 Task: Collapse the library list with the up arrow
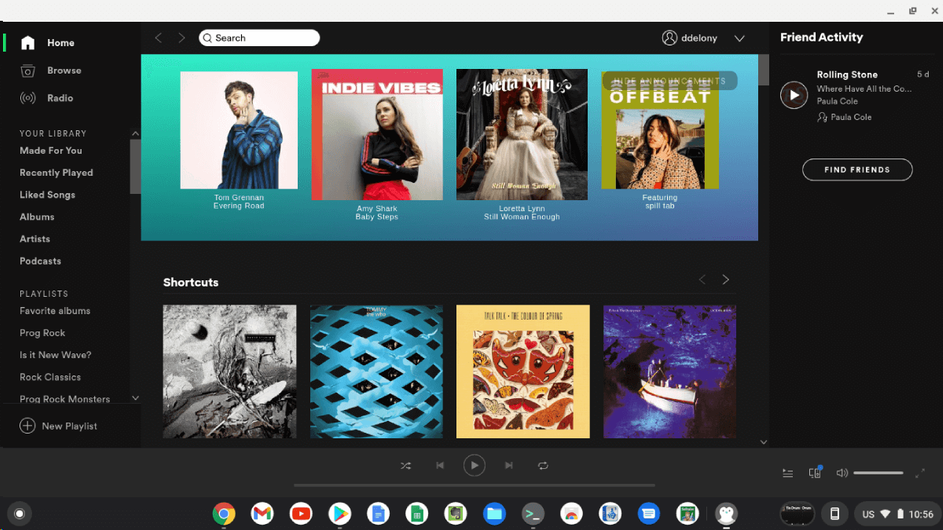(x=135, y=134)
